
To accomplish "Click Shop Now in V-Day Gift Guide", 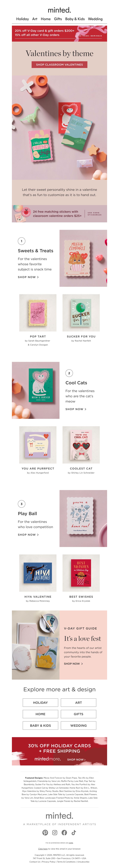I will click(73, 664).
